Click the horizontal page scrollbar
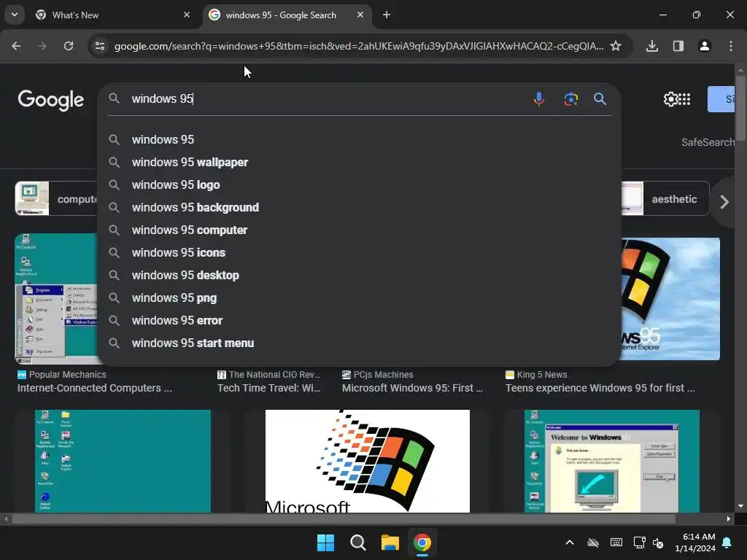The height and width of the screenshot is (560, 747). coord(344,519)
